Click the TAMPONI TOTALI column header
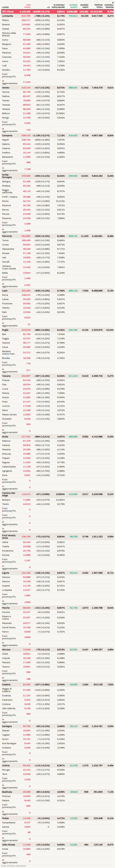Viewport: 115px width, 868px height. click(x=98, y=6)
